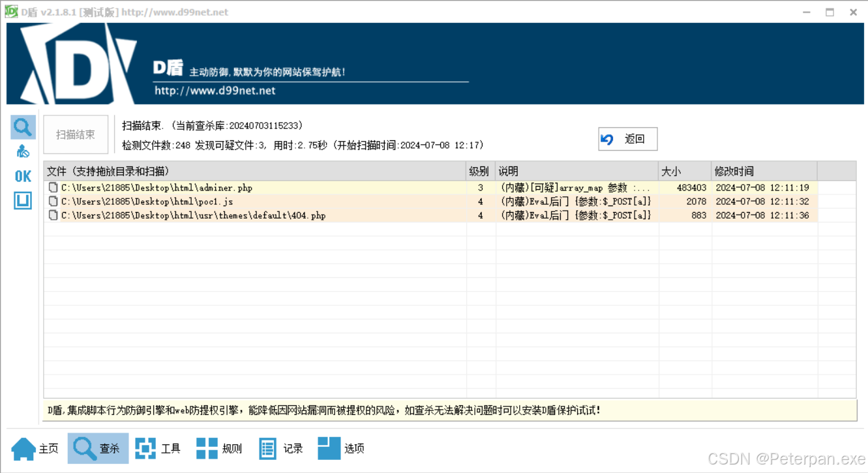Open the 工具 tools tab
This screenshot has width=868, height=473.
158,448
